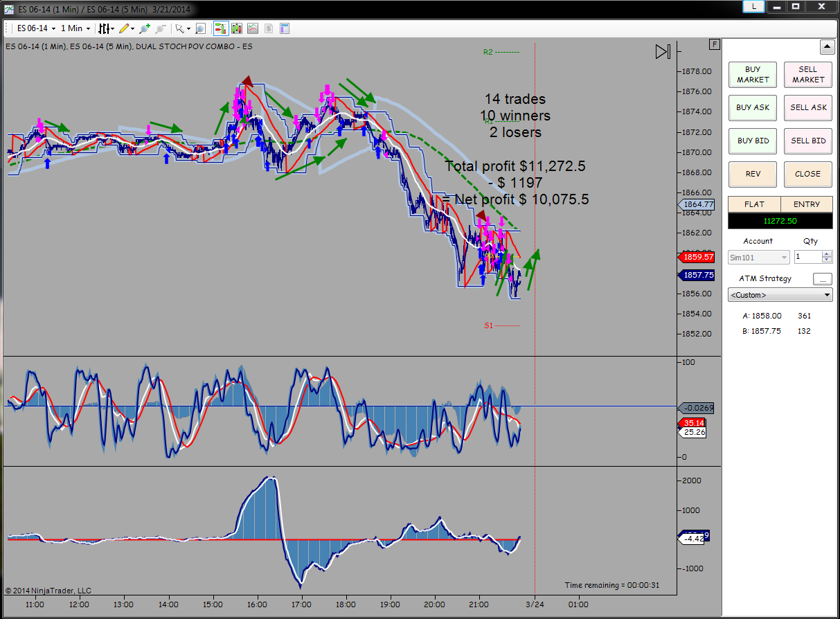This screenshot has height=619, width=840.
Task: Click the NinjaTrader chart window icon
Action: click(8, 8)
